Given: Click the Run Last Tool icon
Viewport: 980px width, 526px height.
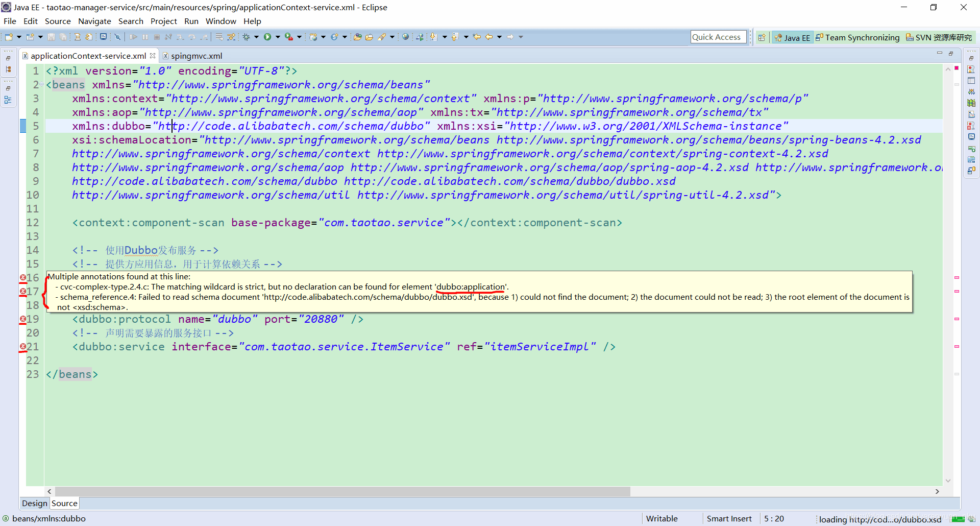Looking at the screenshot, I should coord(288,37).
